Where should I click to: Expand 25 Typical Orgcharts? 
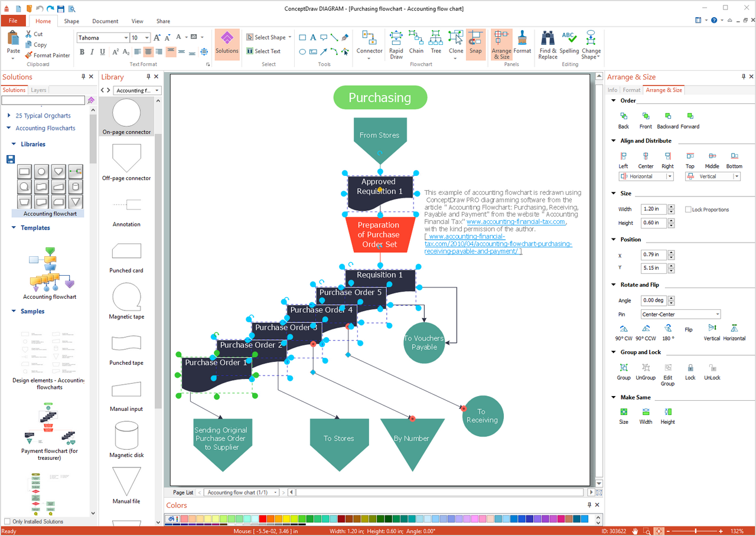(9, 116)
